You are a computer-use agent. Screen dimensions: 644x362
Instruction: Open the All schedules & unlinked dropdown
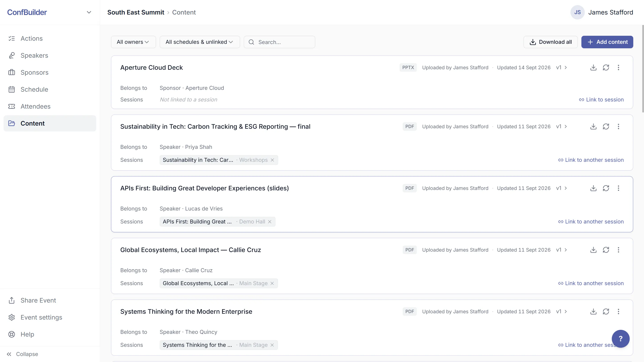pyautogui.click(x=199, y=42)
